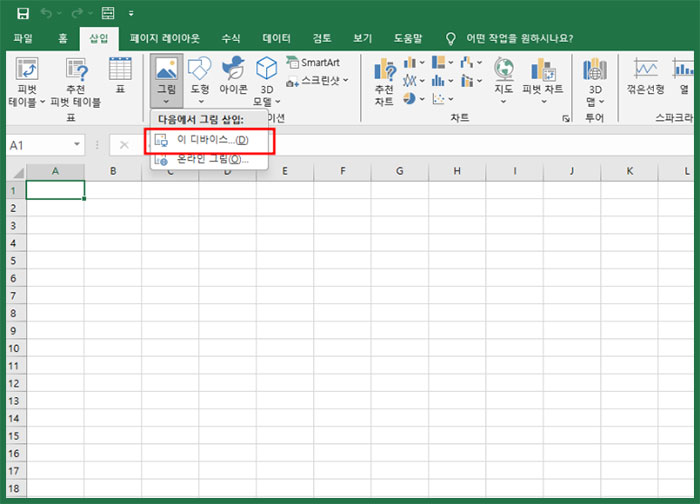
Task: Click cell A1
Action: pyautogui.click(x=55, y=190)
